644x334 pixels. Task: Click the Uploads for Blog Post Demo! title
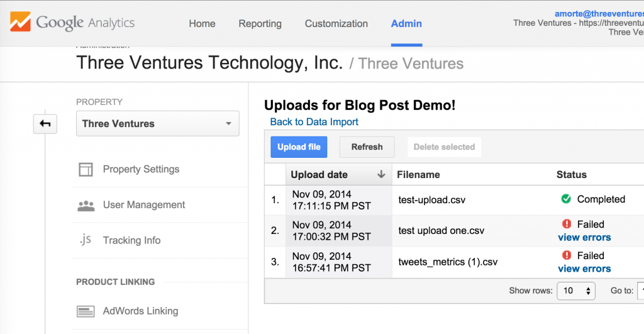tap(360, 105)
